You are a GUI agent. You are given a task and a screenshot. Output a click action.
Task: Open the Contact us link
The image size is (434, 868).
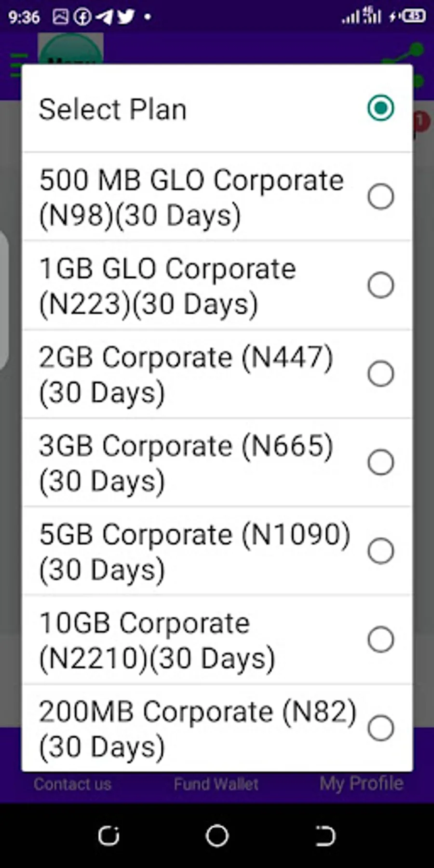pos(72,785)
